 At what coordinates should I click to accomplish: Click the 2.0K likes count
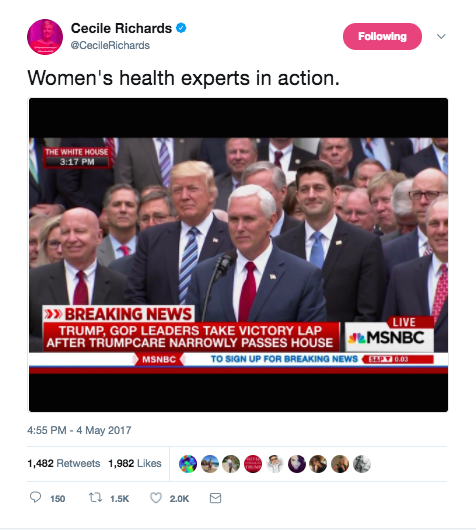[x=179, y=499]
